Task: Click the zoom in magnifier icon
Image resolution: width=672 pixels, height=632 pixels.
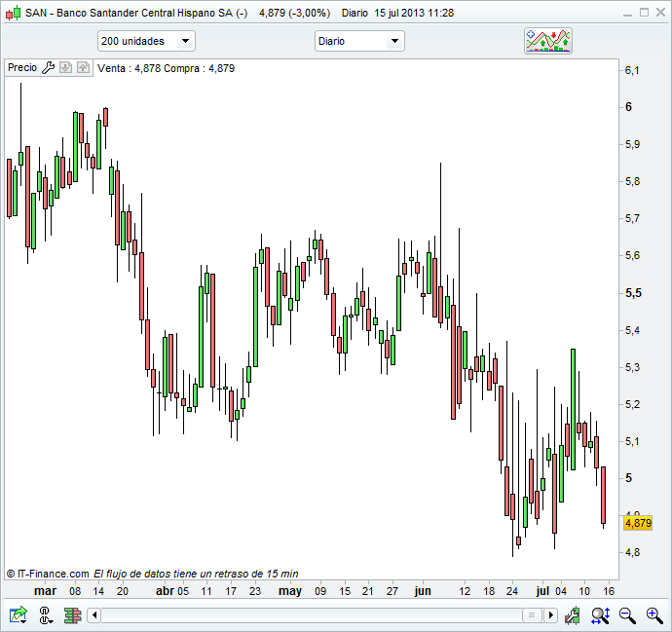Action: tap(654, 615)
